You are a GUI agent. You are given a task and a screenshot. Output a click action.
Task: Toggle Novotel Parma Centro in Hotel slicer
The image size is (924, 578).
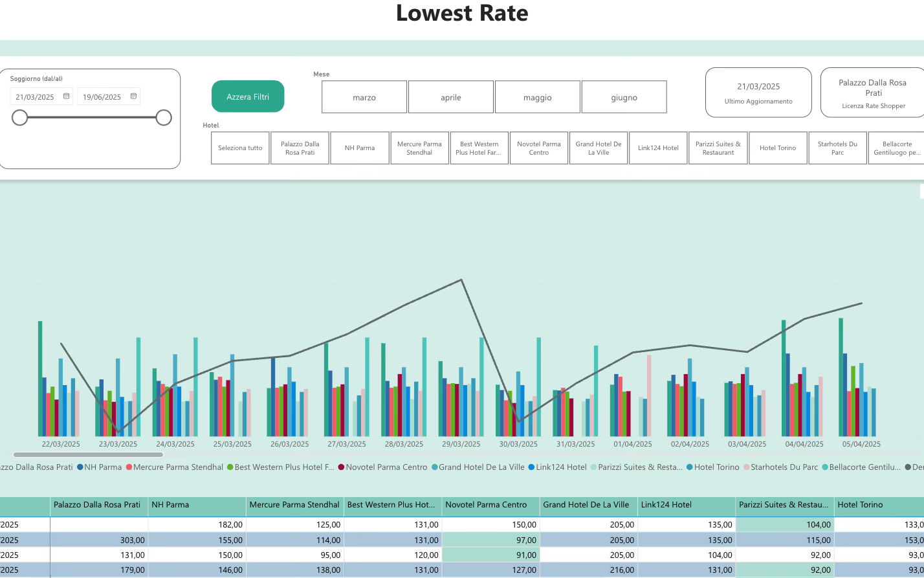point(539,148)
